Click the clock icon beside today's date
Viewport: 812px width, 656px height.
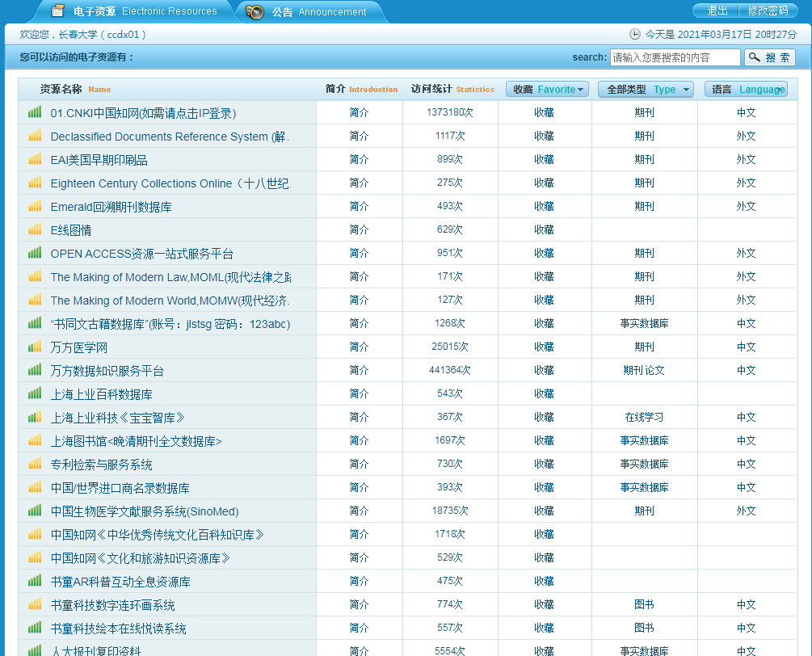coord(635,35)
